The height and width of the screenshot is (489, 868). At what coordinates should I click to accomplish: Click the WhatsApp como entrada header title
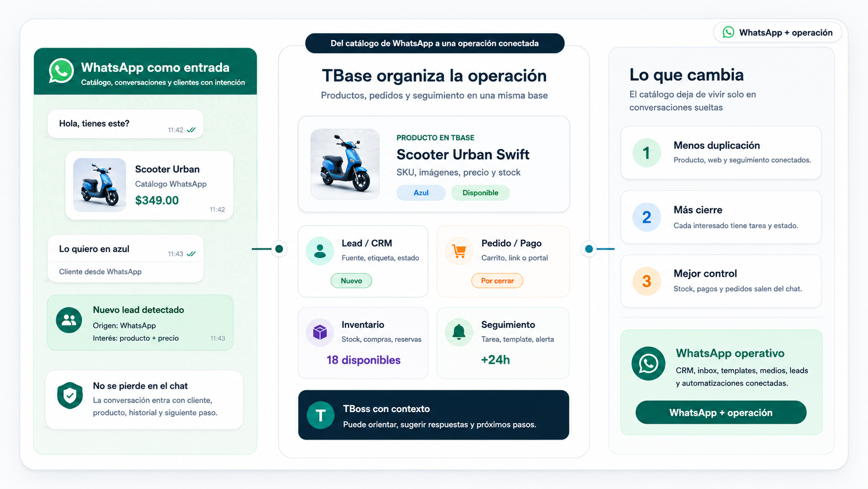pyautogui.click(x=155, y=68)
